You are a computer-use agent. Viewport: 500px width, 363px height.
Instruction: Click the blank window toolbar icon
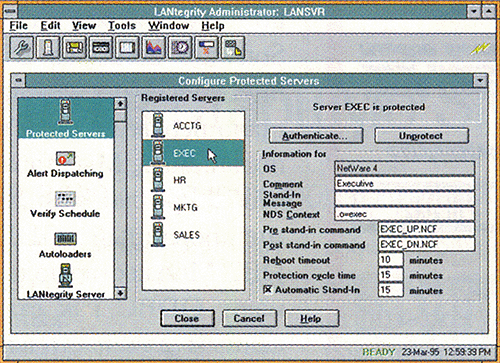[127, 48]
